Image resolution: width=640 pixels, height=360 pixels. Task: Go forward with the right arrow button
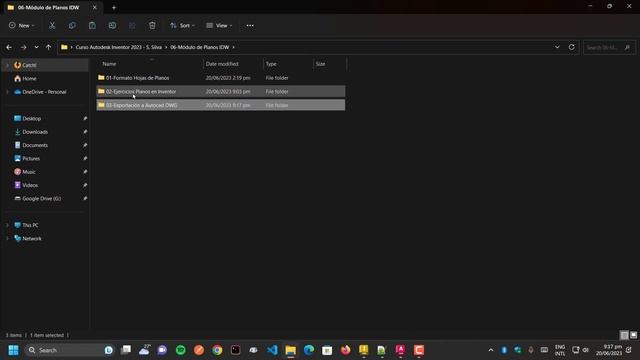pos(23,47)
